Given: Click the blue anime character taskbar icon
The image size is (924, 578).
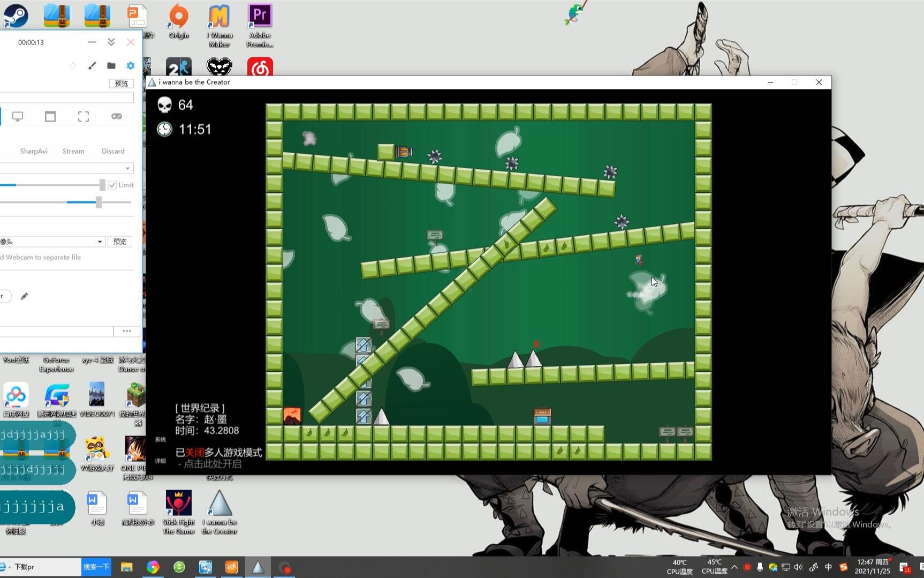Looking at the screenshot, I should click(206, 567).
